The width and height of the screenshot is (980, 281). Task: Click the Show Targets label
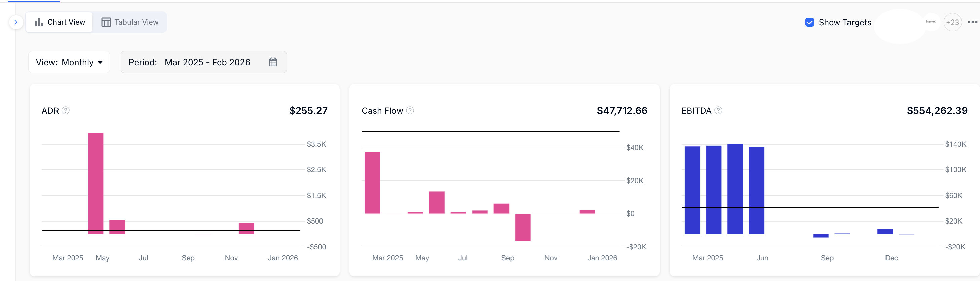click(844, 23)
